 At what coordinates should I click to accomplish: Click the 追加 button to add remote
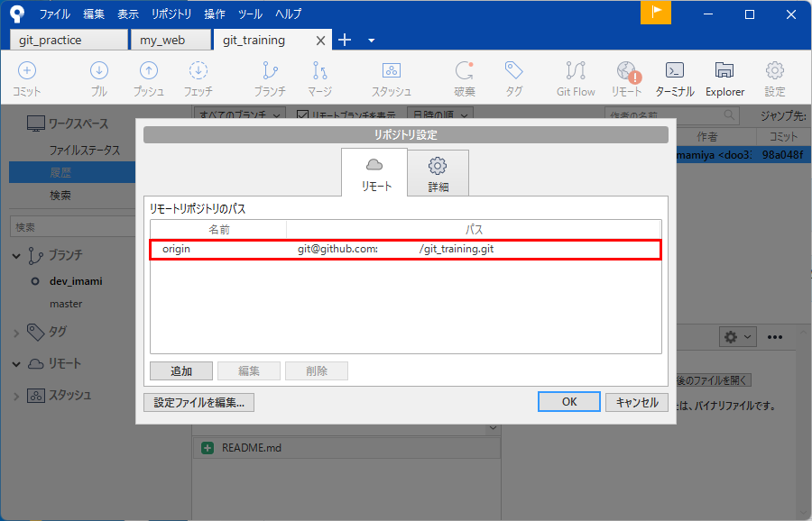[x=181, y=371]
